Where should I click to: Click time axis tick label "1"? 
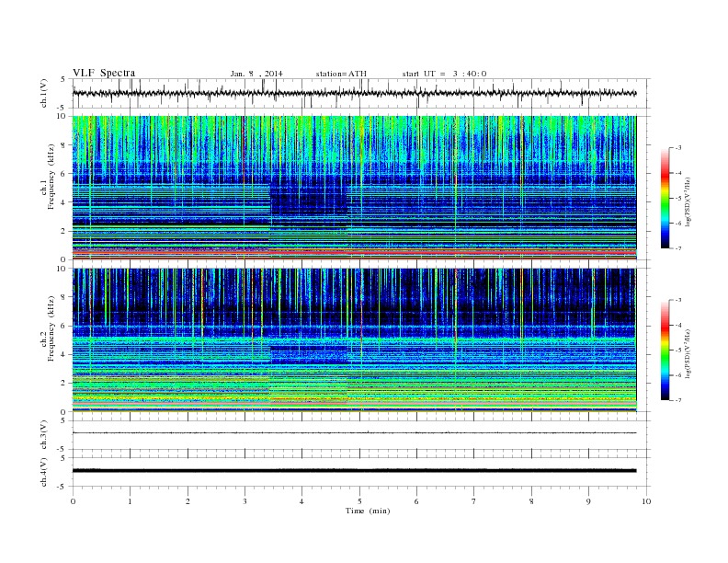(x=130, y=501)
